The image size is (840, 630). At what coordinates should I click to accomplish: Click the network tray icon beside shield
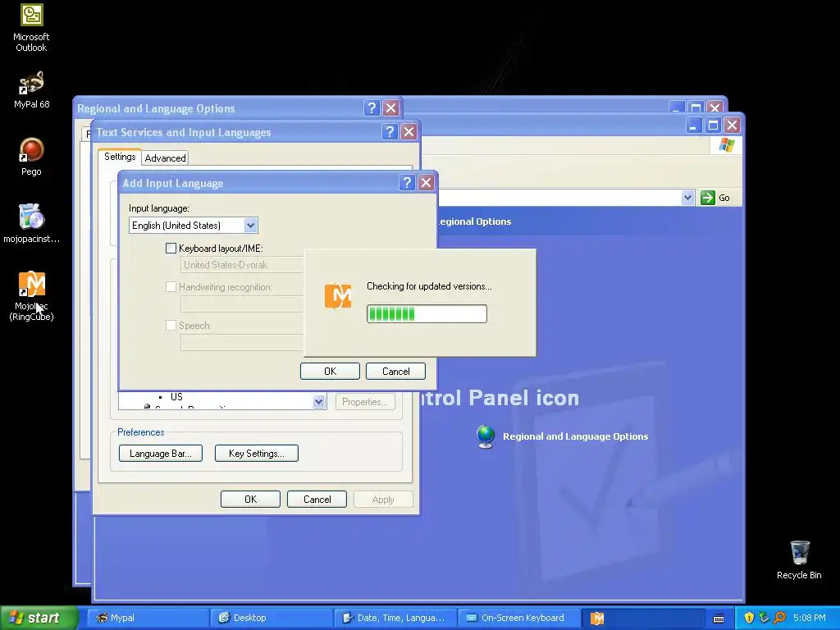tap(764, 618)
